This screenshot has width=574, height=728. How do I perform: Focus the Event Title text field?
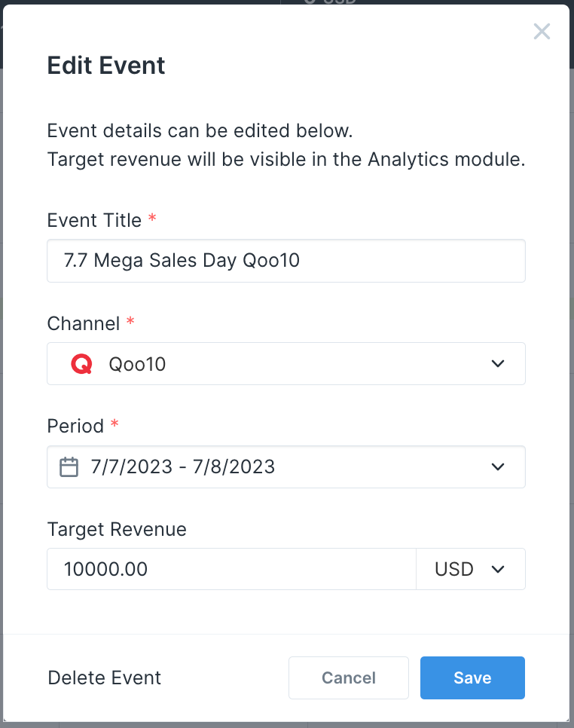tap(286, 262)
